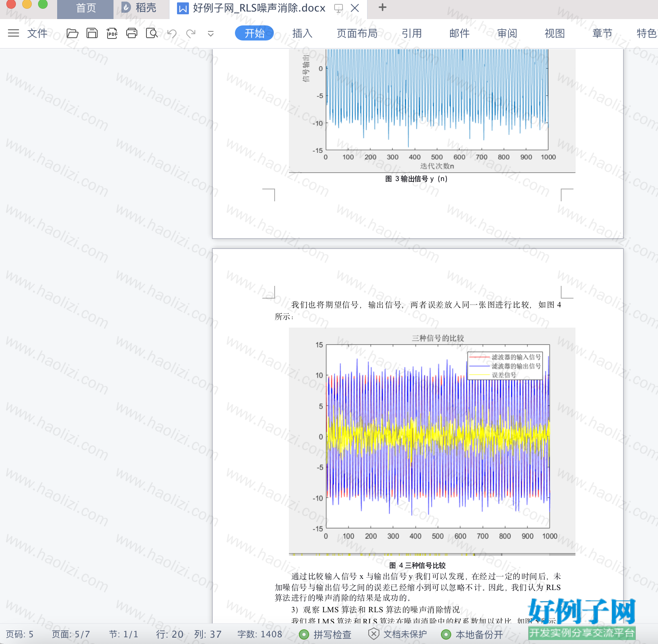The image size is (658, 644).
Task: Click the macOS green fullscreen button
Action: click(43, 4)
